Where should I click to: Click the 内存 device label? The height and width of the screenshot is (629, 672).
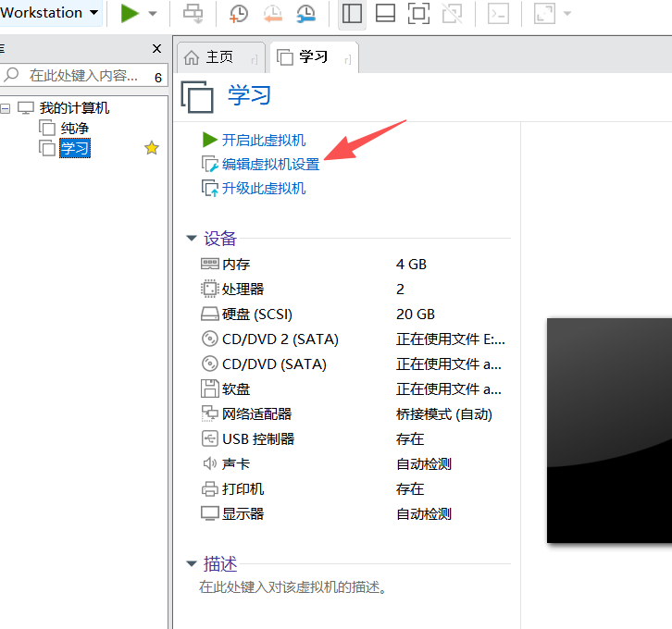point(236,265)
